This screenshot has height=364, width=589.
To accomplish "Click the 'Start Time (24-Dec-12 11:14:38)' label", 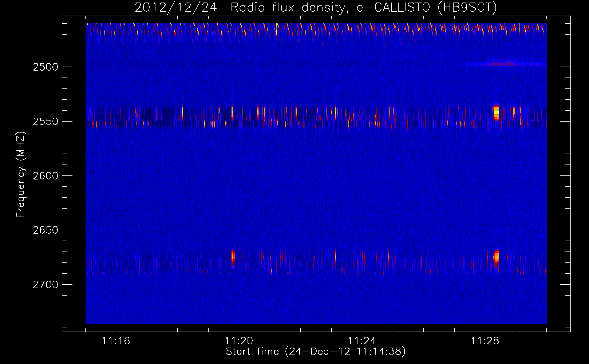I will [x=316, y=352].
